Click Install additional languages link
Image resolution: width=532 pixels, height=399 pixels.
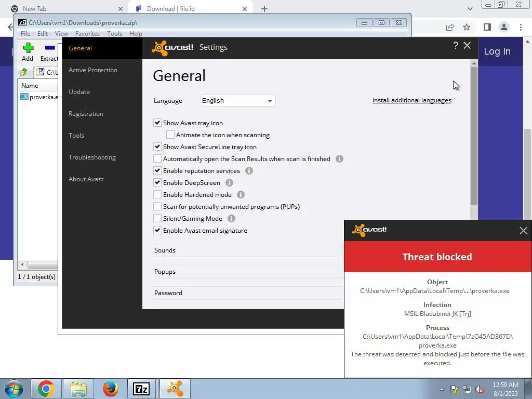click(x=412, y=100)
